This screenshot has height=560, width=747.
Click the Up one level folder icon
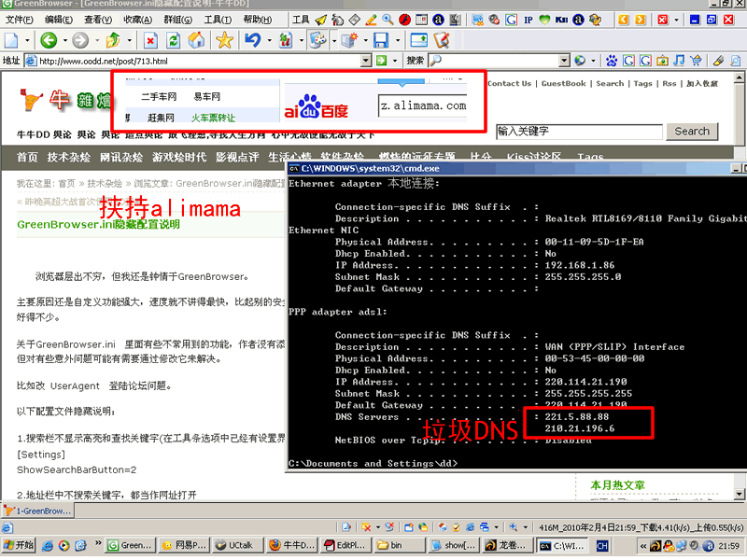pos(113,40)
